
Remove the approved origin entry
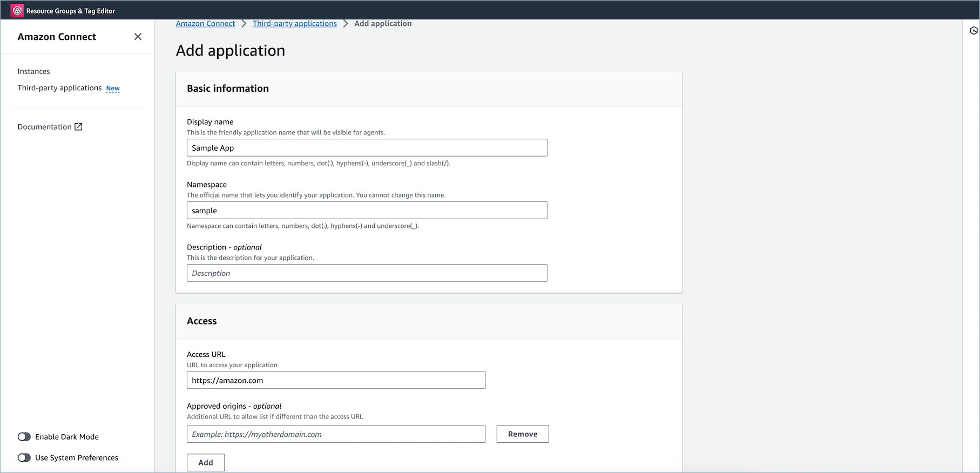coord(523,434)
